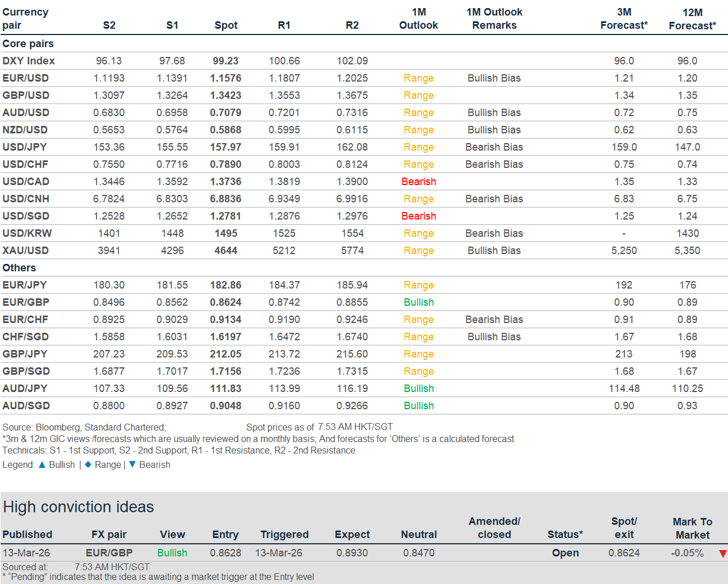Click the EUR/USD spot value 1.1576
This screenshot has height=584, width=728.
pyautogui.click(x=225, y=78)
